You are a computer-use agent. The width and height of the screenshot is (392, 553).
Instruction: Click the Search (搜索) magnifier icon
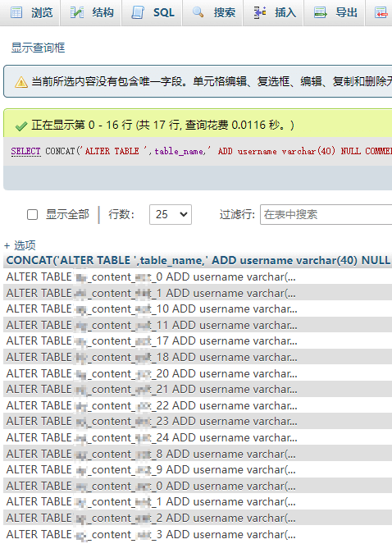tap(198, 12)
